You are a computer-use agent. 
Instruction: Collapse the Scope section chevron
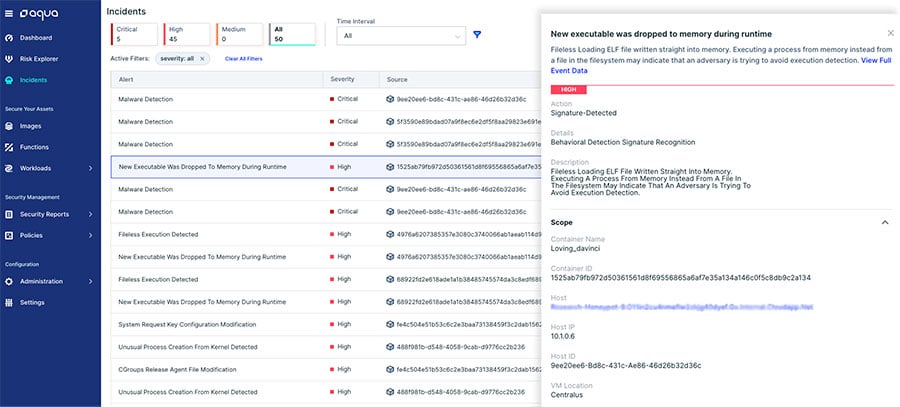884,222
